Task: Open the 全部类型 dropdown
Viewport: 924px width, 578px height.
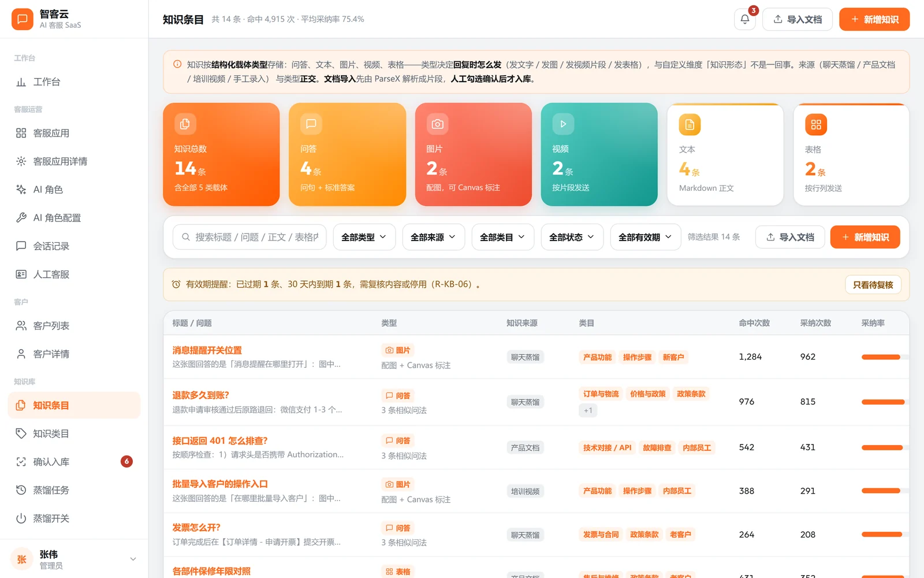Action: coord(364,237)
